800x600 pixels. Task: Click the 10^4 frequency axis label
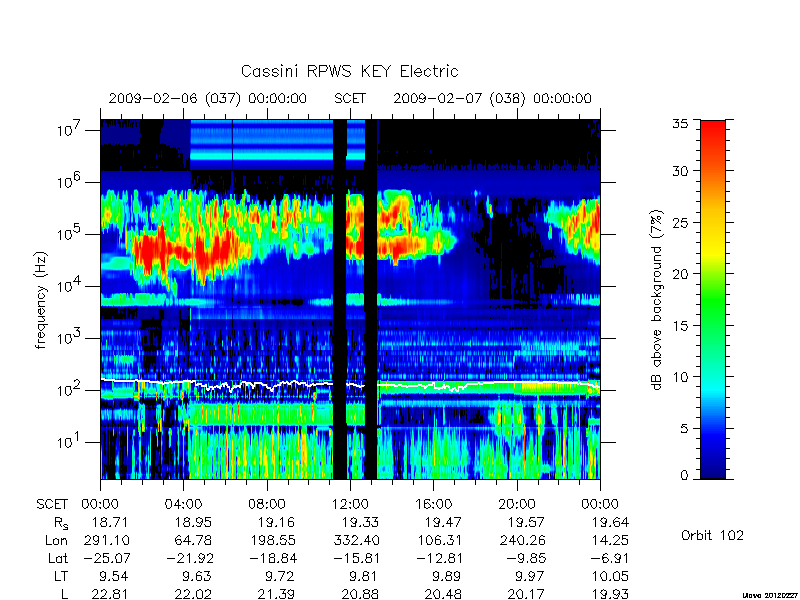(69, 286)
